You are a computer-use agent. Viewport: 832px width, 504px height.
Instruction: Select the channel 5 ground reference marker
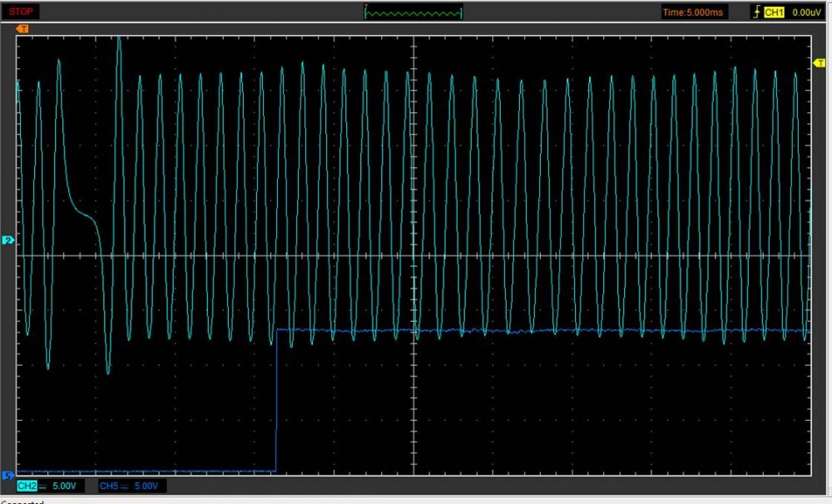point(8,476)
